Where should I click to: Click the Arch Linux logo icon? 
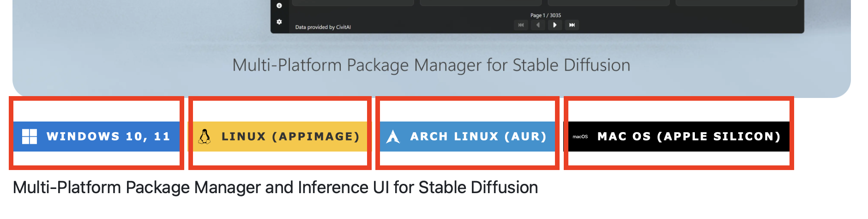coord(393,136)
